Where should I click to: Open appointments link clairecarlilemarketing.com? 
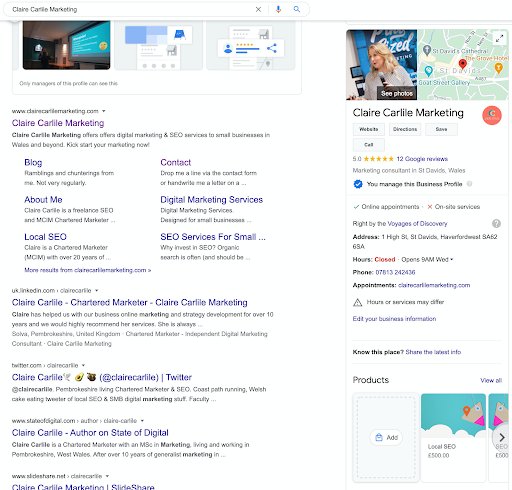coord(434,285)
